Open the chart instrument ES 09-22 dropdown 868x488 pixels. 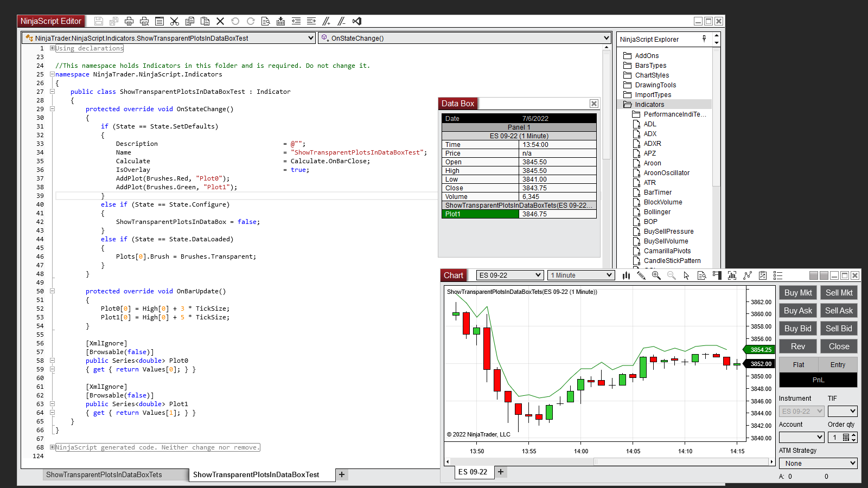509,275
